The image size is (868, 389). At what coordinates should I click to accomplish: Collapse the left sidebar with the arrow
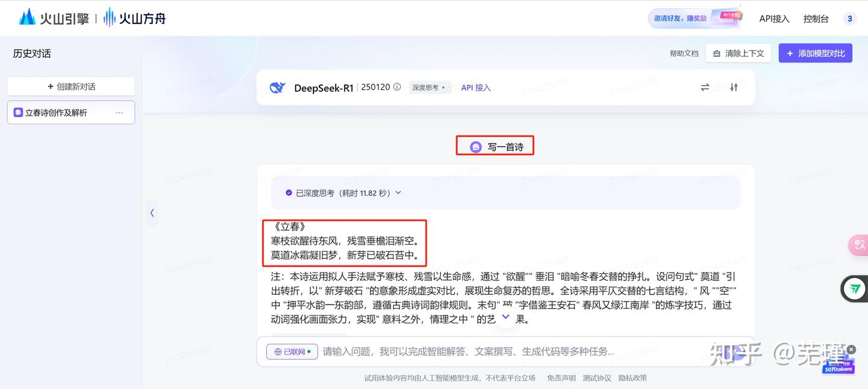[x=152, y=213]
